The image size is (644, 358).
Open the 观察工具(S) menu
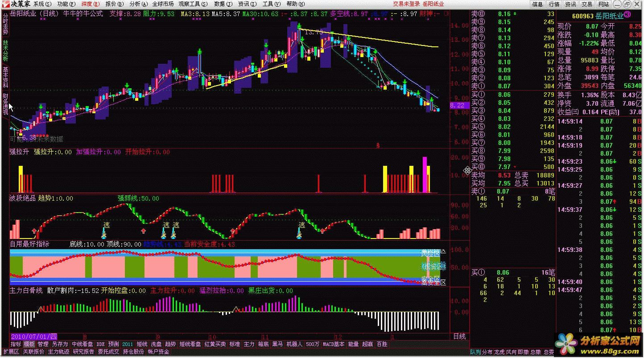193,4
